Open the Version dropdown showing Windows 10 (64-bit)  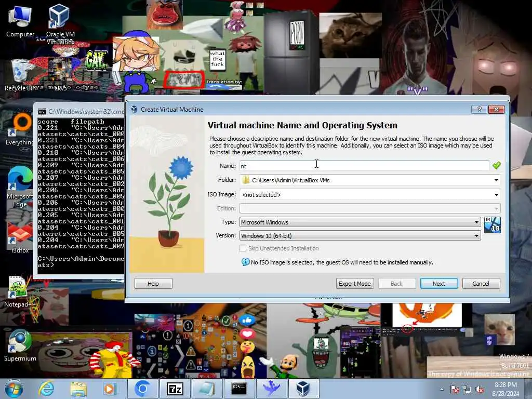coord(360,236)
